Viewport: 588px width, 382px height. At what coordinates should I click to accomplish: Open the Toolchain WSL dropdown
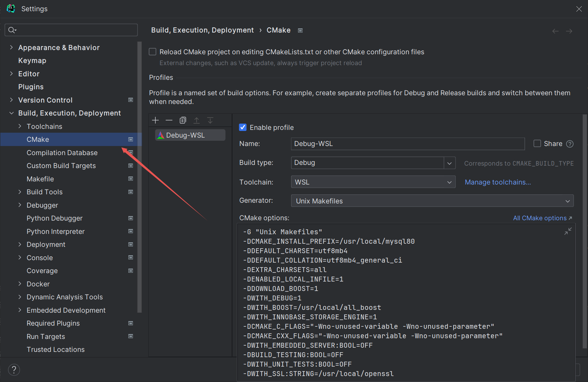[x=373, y=182]
